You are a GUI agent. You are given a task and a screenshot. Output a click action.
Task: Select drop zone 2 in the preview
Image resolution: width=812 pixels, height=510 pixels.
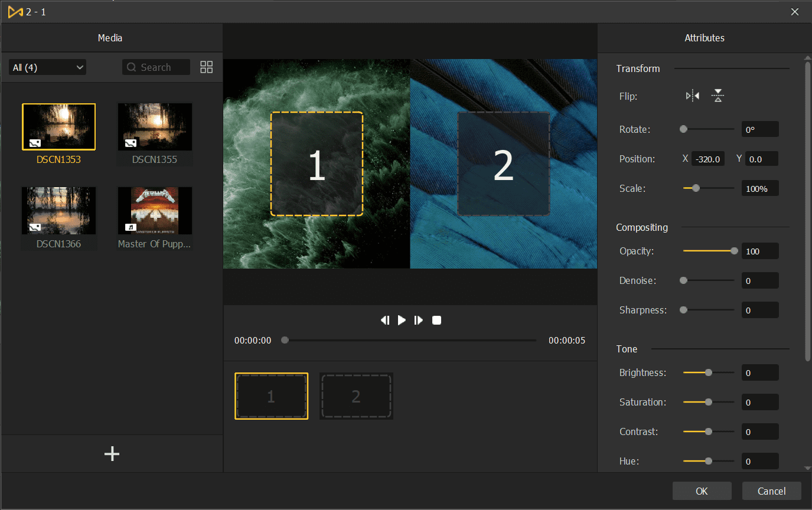coord(503,164)
